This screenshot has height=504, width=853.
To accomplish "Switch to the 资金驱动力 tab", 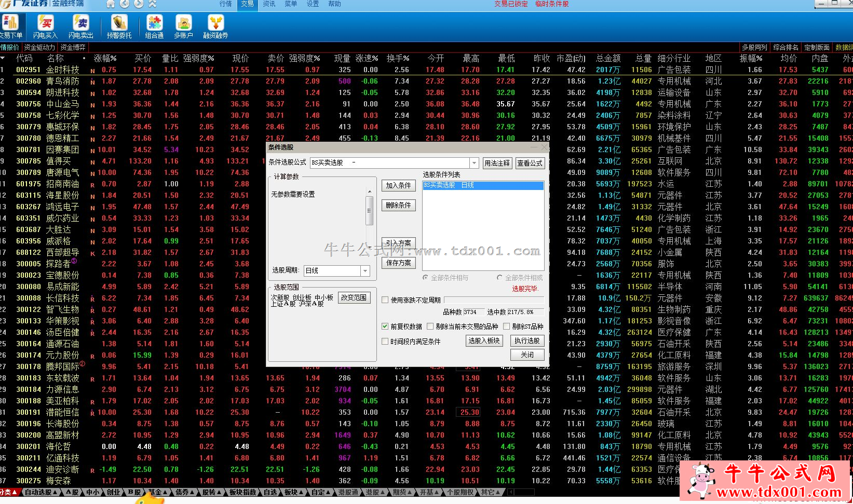I will tap(39, 47).
